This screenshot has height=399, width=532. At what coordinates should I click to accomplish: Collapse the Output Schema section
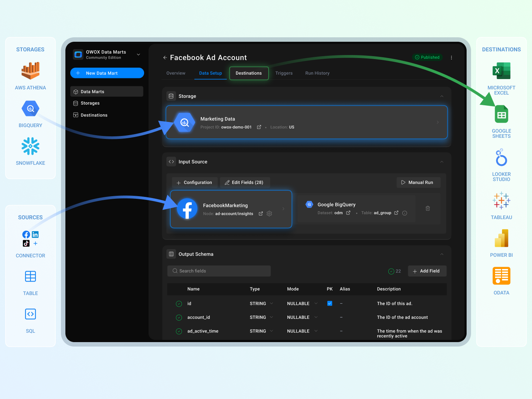click(x=441, y=254)
